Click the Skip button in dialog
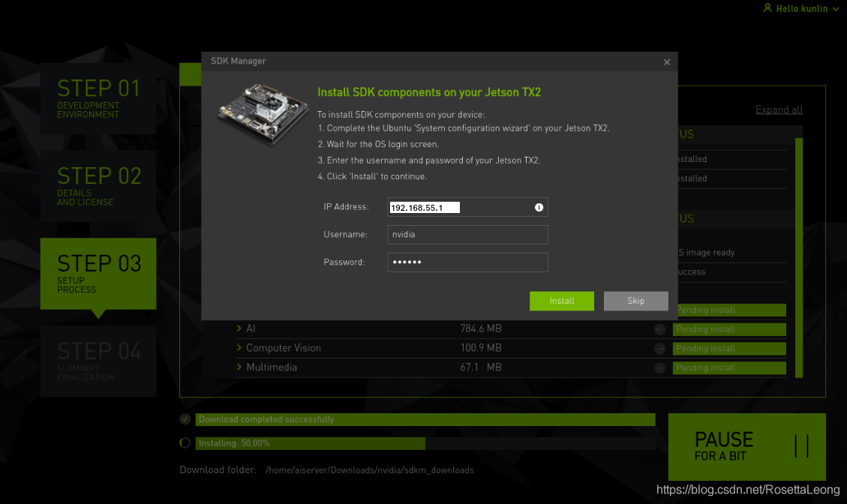847x504 pixels. coord(635,301)
